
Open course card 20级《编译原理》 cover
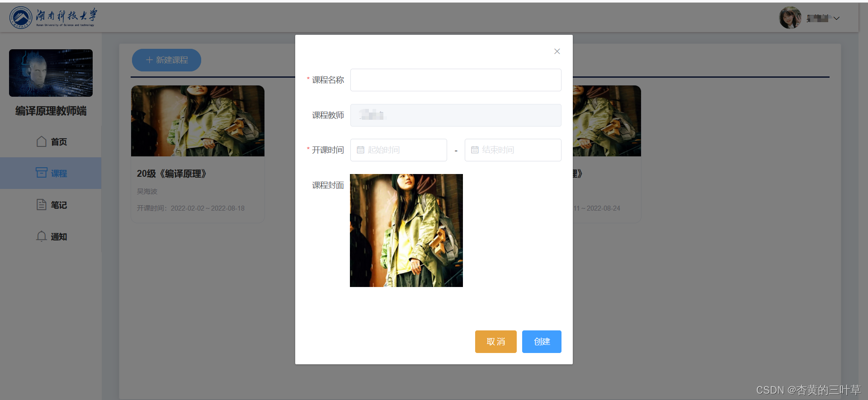point(198,121)
